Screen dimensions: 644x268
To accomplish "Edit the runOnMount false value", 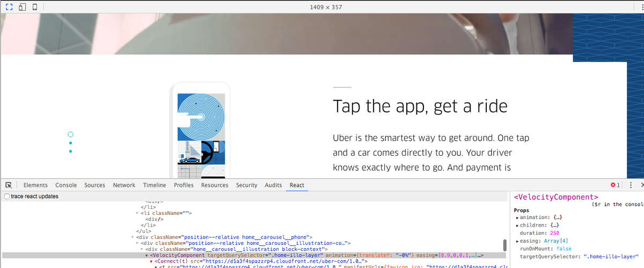I will pyautogui.click(x=564, y=249).
